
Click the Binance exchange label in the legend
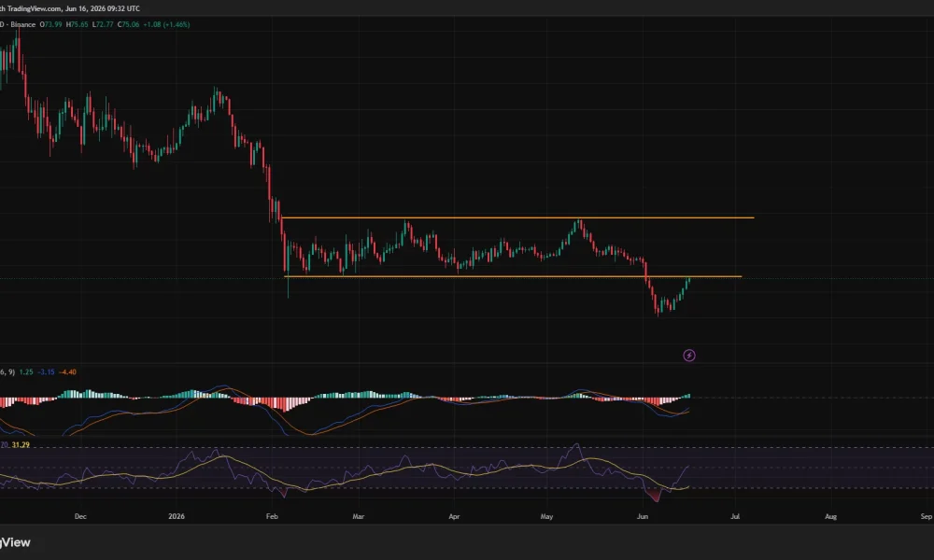(22, 24)
